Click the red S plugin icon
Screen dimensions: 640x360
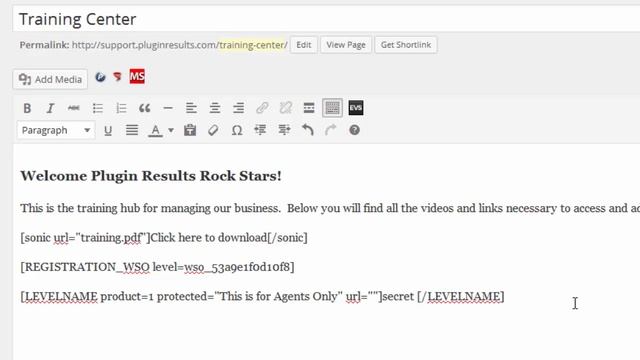point(118,77)
